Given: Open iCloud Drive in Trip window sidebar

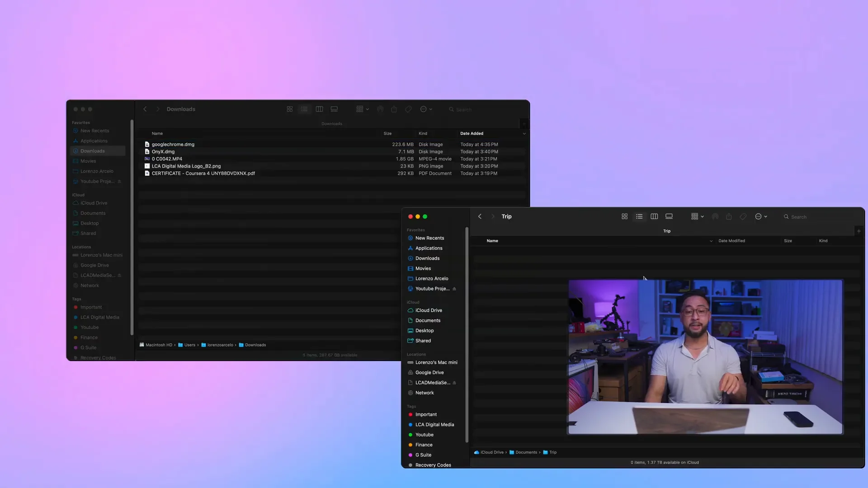Looking at the screenshot, I should tap(429, 310).
